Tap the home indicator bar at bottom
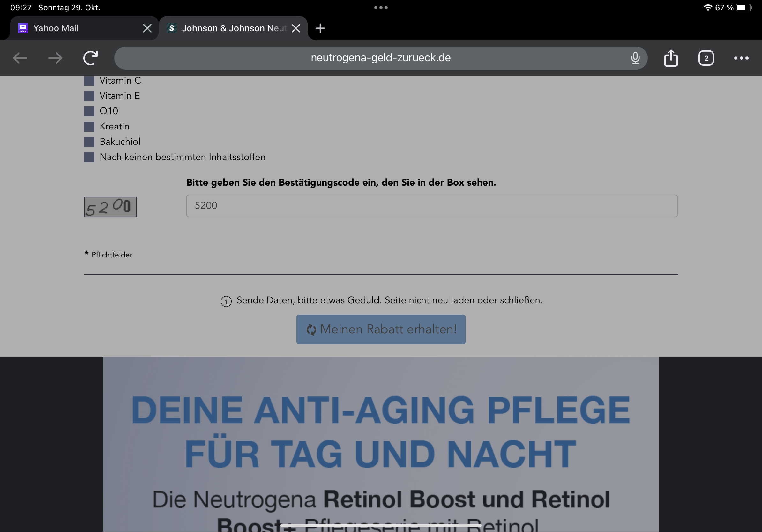Screen dimensions: 762x532 pos(381,525)
